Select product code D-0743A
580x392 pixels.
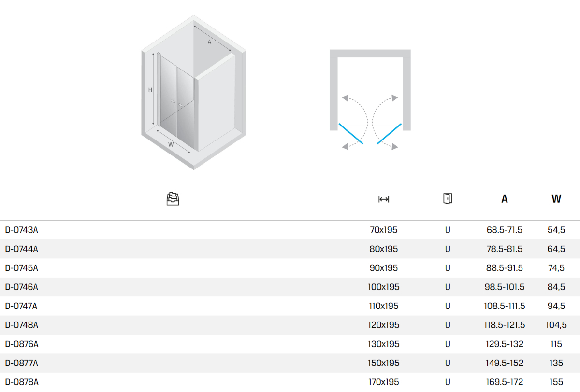[x=22, y=230]
